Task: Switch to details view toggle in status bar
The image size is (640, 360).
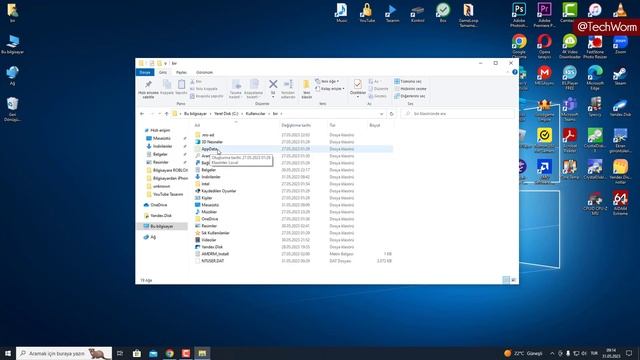Action: [506, 280]
